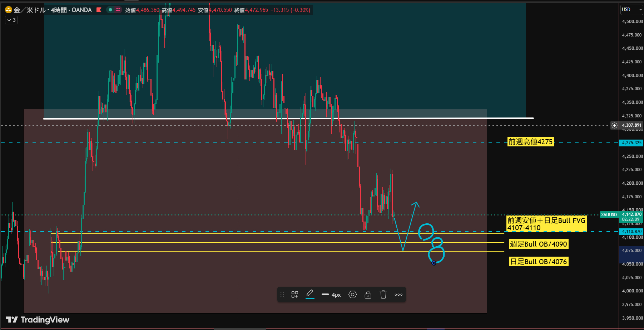Delete the drawing with the trash icon

[383, 295]
